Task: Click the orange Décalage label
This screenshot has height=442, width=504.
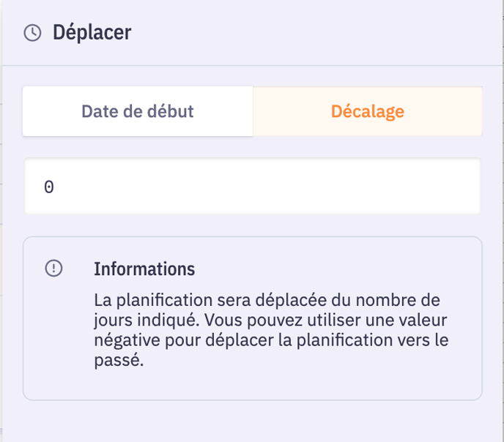Action: (x=367, y=112)
